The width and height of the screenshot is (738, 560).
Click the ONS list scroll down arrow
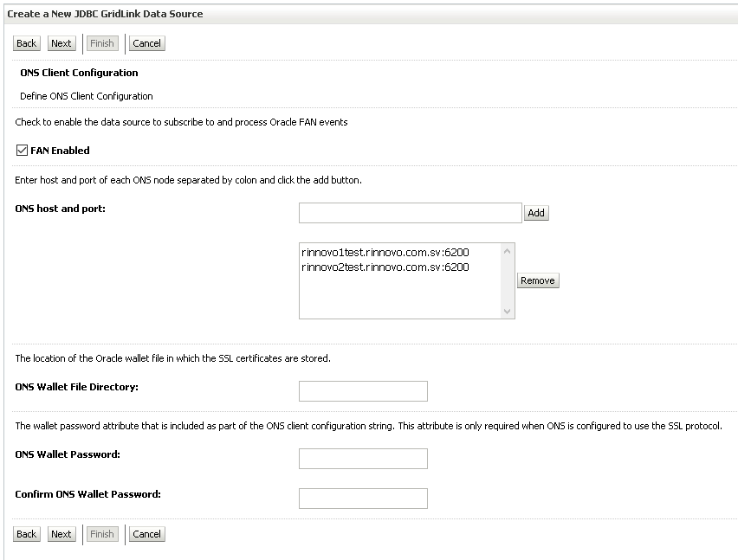pos(507,311)
